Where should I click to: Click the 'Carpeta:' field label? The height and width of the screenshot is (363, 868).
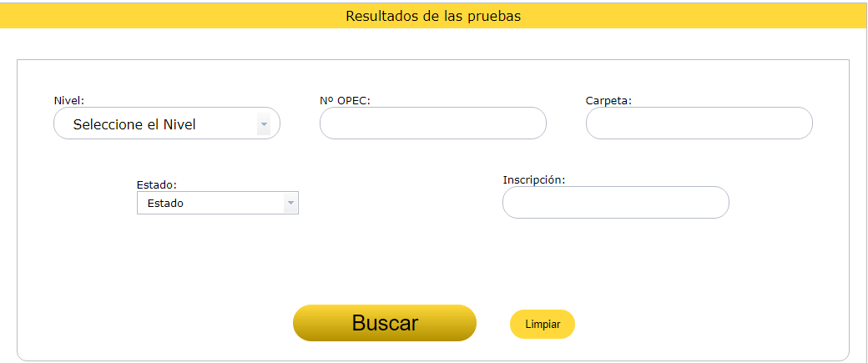pos(608,100)
